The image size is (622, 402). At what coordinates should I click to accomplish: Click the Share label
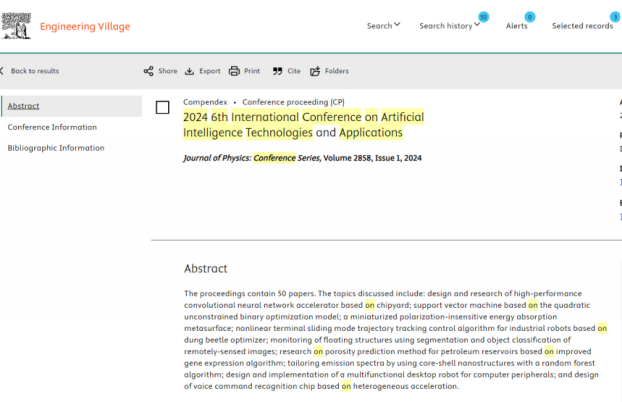pyautogui.click(x=168, y=71)
